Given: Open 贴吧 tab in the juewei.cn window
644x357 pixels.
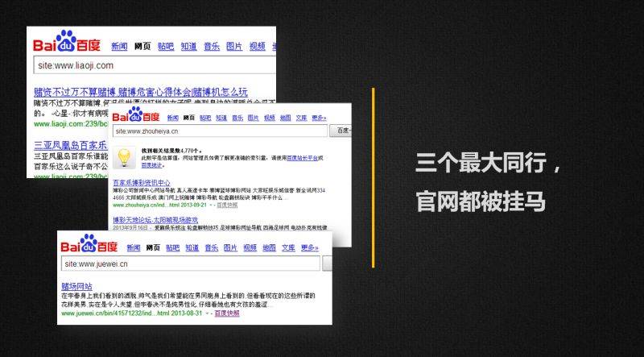Looking at the screenshot, I should [173, 247].
